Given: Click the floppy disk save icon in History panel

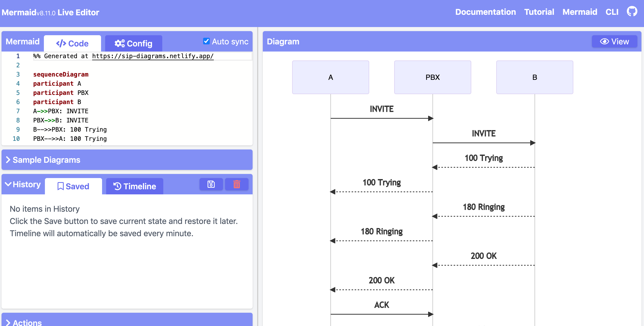Looking at the screenshot, I should click(x=210, y=184).
